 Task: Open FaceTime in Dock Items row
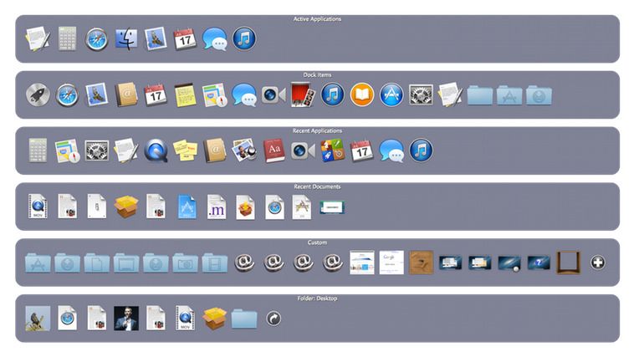(273, 94)
